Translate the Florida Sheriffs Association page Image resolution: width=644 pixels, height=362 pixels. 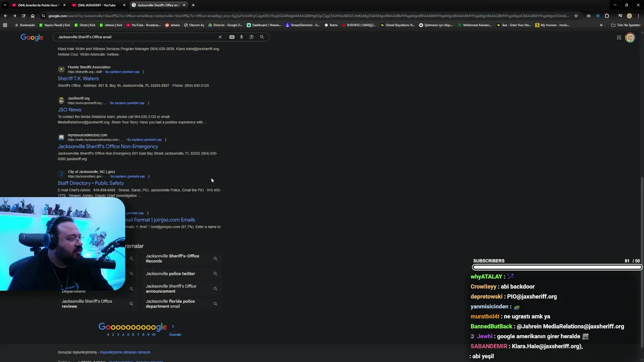[122, 72]
